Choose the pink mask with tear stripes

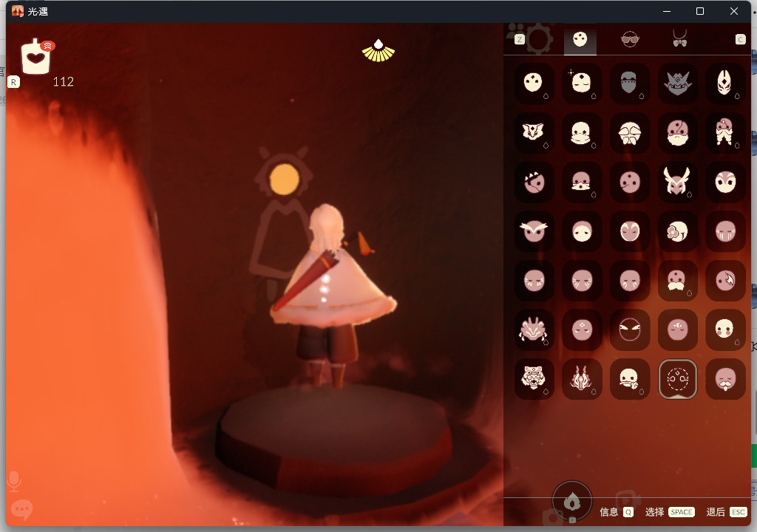coord(725,231)
